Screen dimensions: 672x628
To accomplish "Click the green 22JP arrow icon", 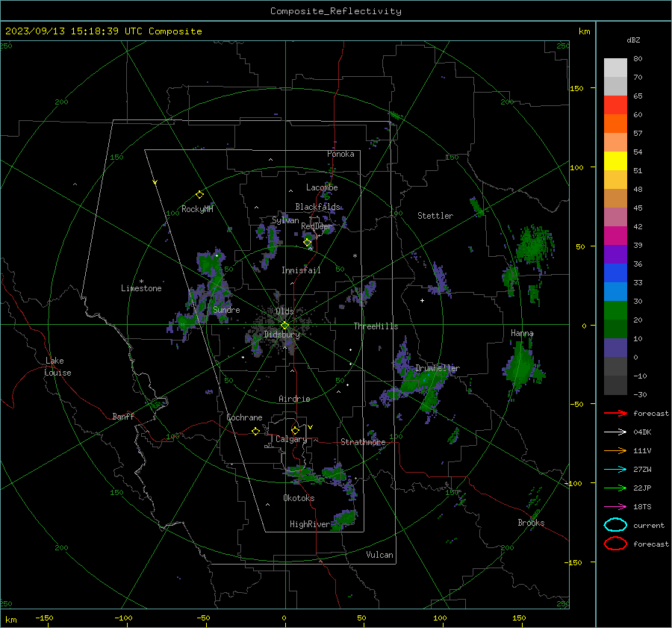I will (615, 488).
